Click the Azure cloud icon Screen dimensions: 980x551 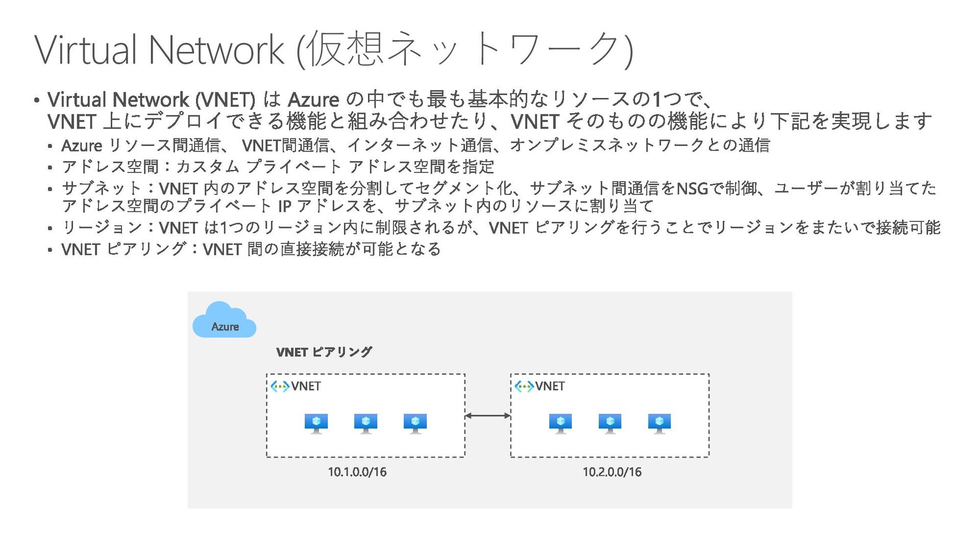(224, 320)
